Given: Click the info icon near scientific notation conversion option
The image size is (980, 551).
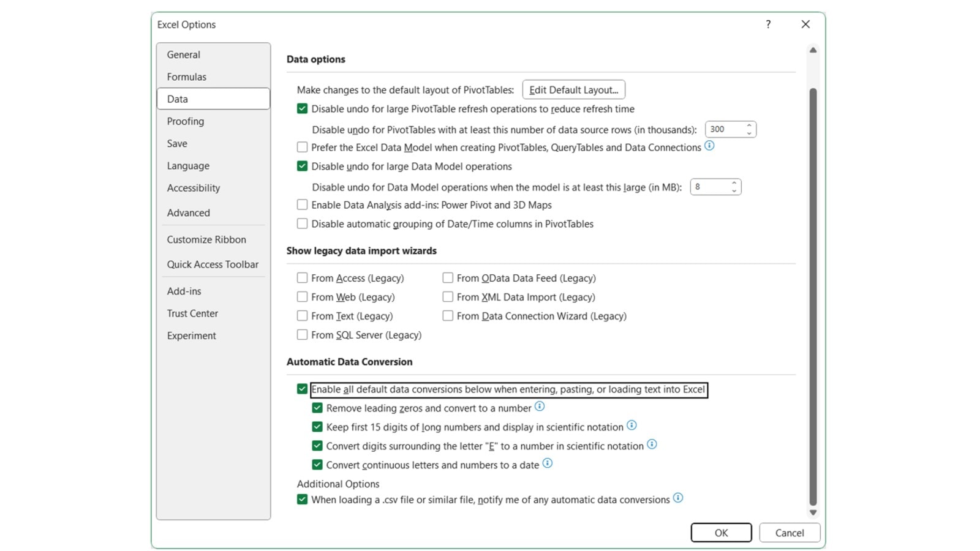Looking at the screenshot, I should pyautogui.click(x=652, y=444).
